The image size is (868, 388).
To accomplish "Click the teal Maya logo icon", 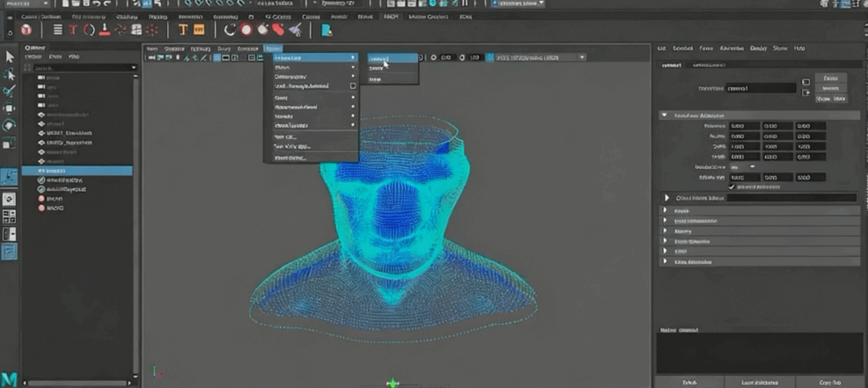I will pyautogui.click(x=10, y=377).
